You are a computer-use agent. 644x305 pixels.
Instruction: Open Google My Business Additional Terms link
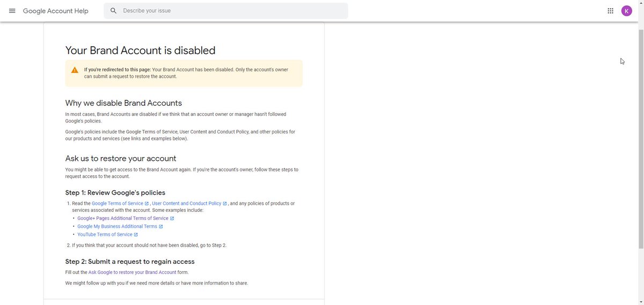117,227
